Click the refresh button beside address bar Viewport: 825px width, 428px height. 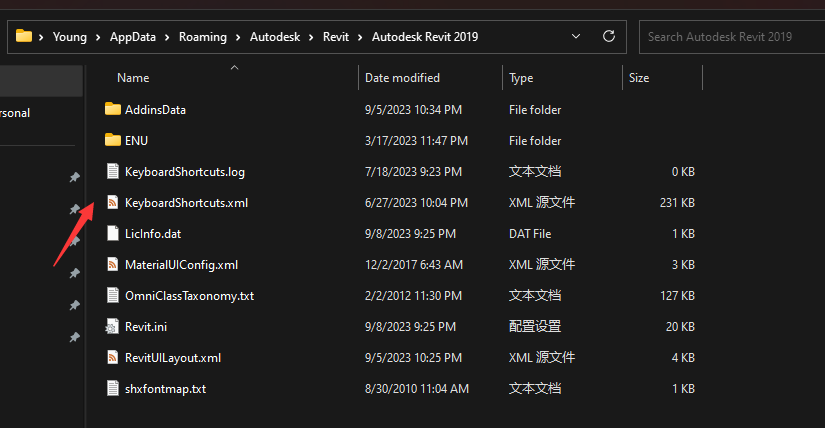tap(608, 36)
